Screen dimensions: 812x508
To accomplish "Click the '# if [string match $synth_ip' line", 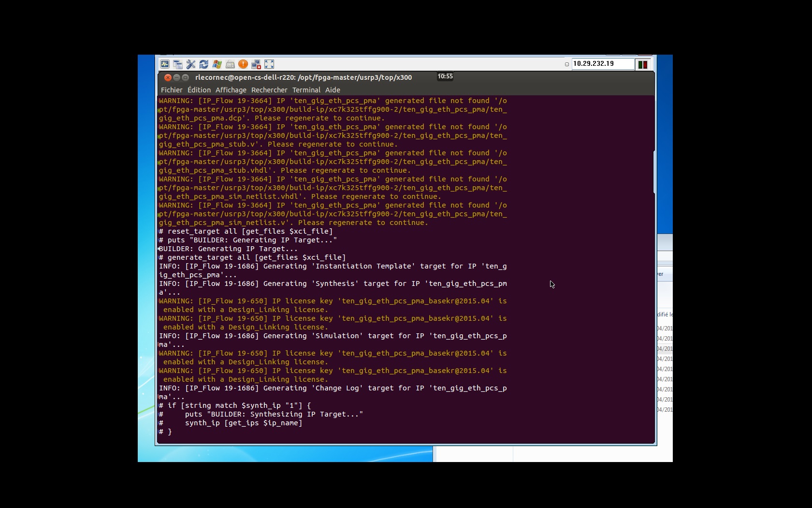I will [x=235, y=405].
